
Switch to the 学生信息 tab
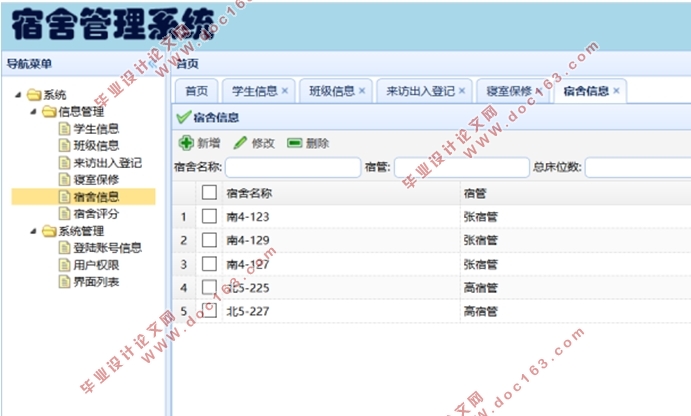pos(259,91)
